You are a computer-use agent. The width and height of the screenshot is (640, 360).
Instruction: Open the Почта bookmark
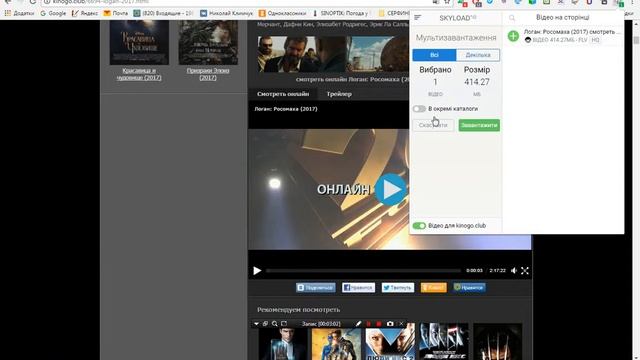pyautogui.click(x=116, y=13)
